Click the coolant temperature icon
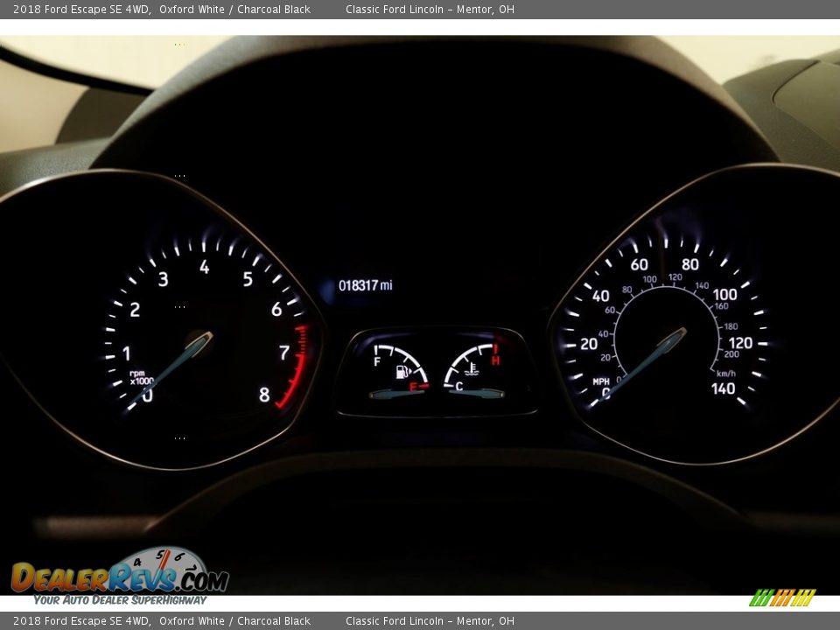 point(472,369)
